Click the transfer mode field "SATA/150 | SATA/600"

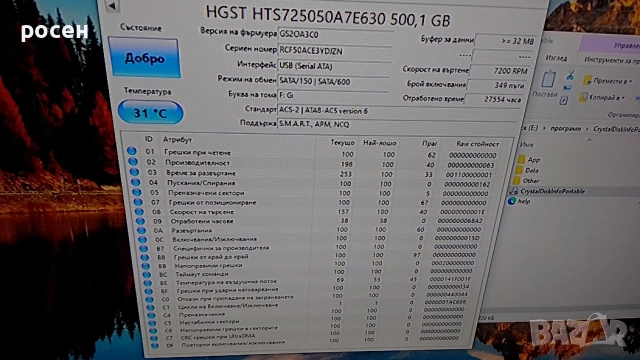coord(333,81)
